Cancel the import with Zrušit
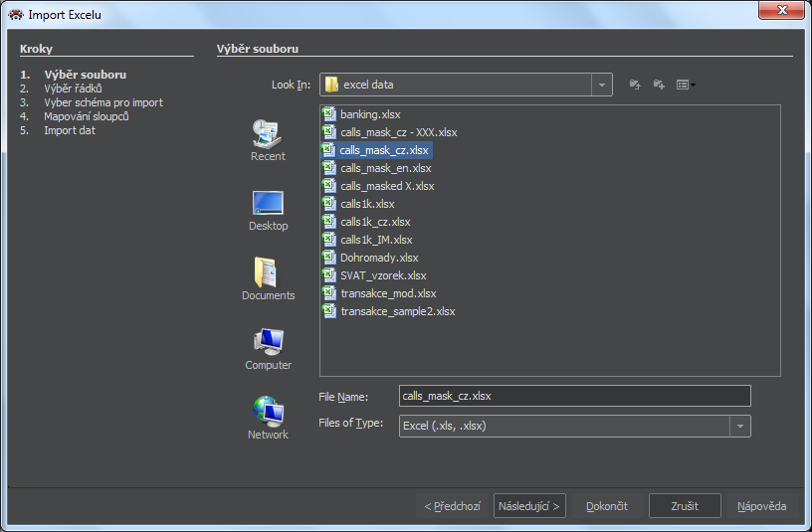Viewport: 812px width, 532px height. click(x=685, y=506)
